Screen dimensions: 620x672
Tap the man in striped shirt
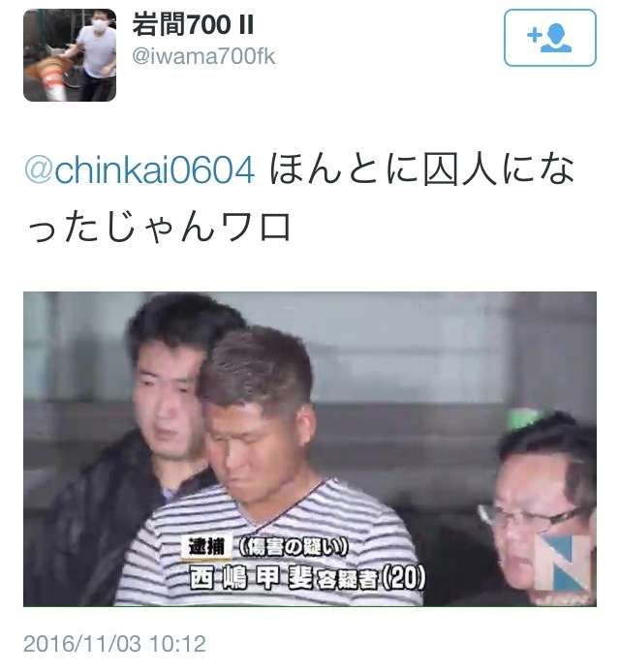(x=265, y=472)
